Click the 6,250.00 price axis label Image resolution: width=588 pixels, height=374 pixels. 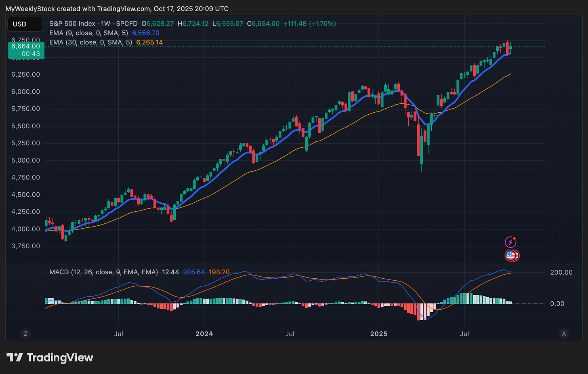coord(25,75)
